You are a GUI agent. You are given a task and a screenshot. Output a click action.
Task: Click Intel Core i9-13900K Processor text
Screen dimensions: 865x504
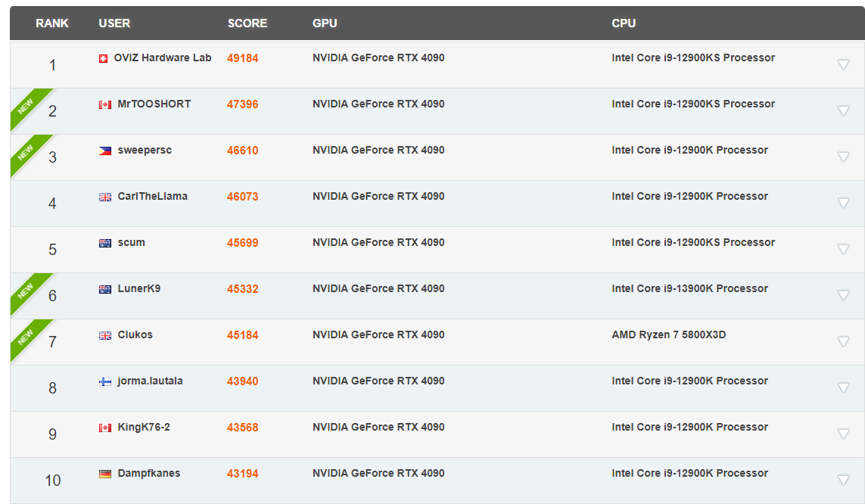[x=689, y=288]
